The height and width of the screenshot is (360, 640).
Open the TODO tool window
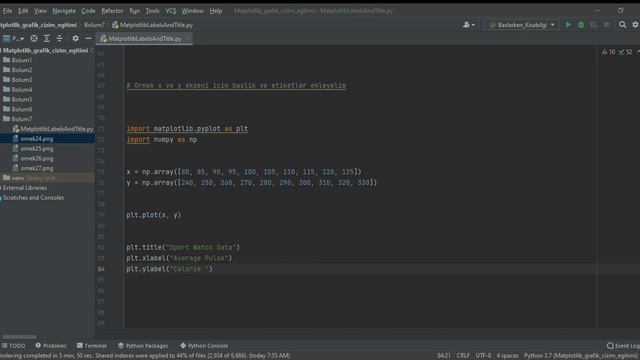13,346
